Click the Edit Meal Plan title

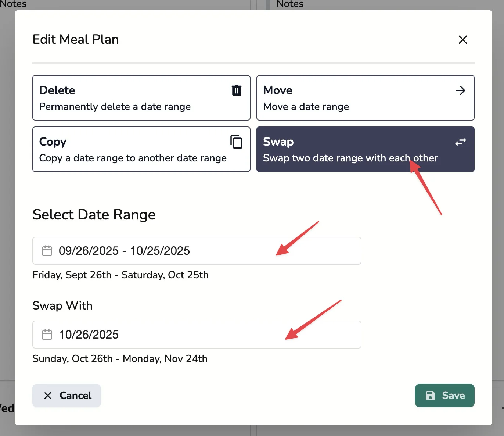click(75, 39)
